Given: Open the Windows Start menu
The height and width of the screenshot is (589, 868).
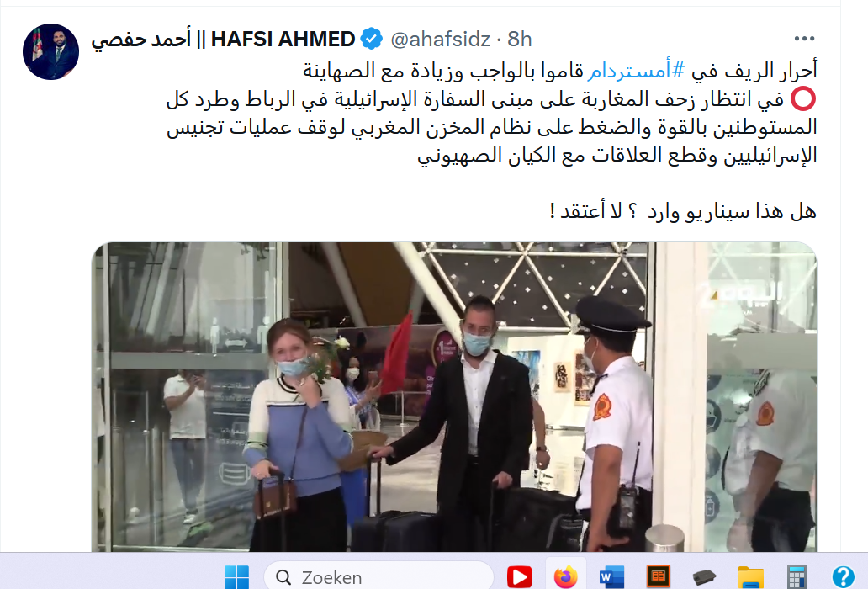Looking at the screenshot, I should coord(236,577).
